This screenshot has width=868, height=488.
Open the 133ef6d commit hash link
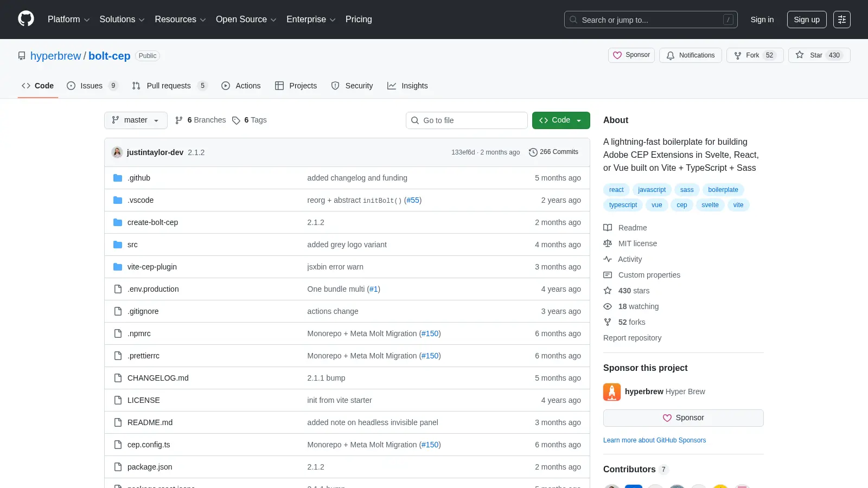pos(463,152)
